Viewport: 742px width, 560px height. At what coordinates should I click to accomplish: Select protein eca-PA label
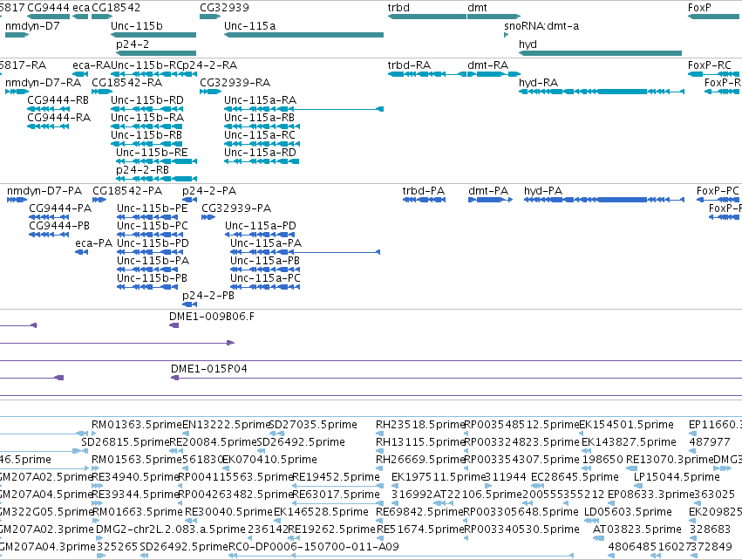(x=93, y=243)
